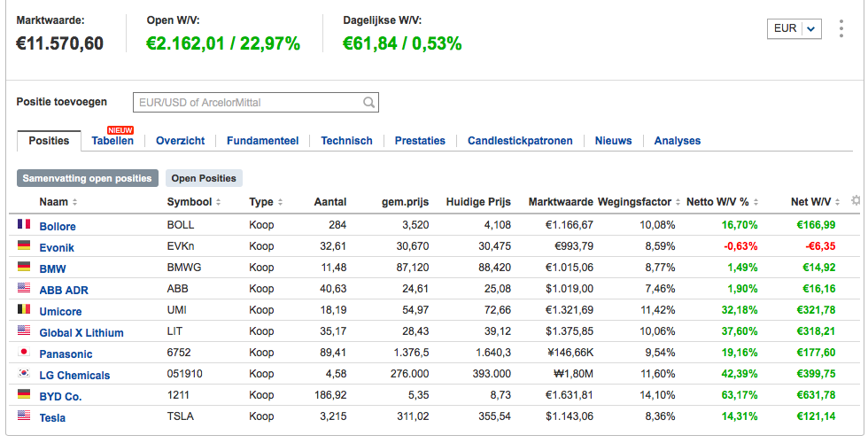Open the Tesla position link
Image resolution: width=868 pixels, height=443 pixels.
coord(52,417)
